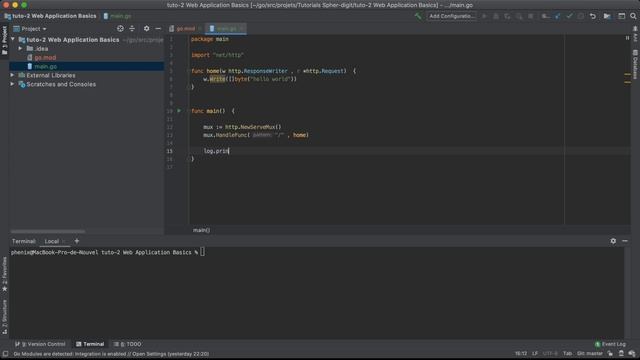
Task: Click the line and column position indicator
Action: pos(520,353)
